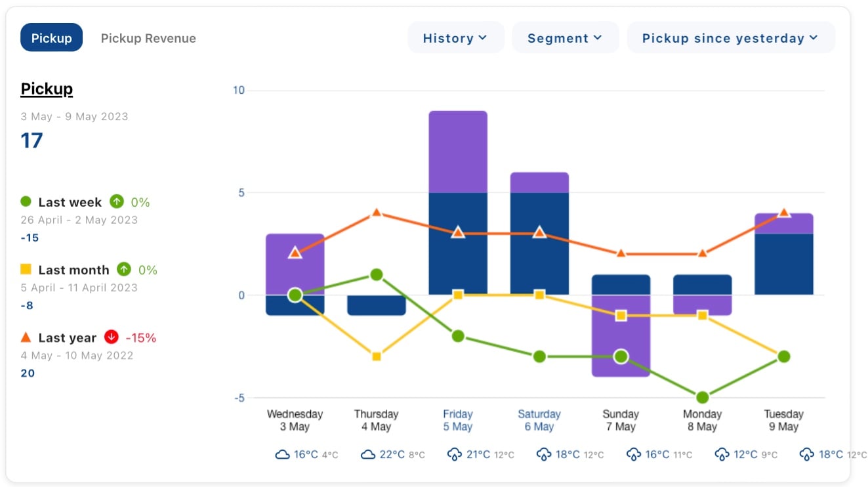Click the tall Friday 5 May purple bar
Viewport: 868px width, 487px height.
(x=458, y=151)
